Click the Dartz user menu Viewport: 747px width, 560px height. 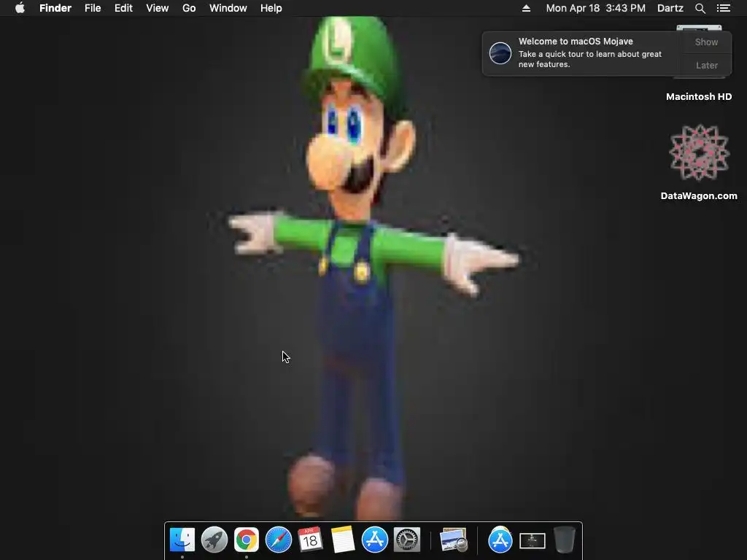[670, 8]
